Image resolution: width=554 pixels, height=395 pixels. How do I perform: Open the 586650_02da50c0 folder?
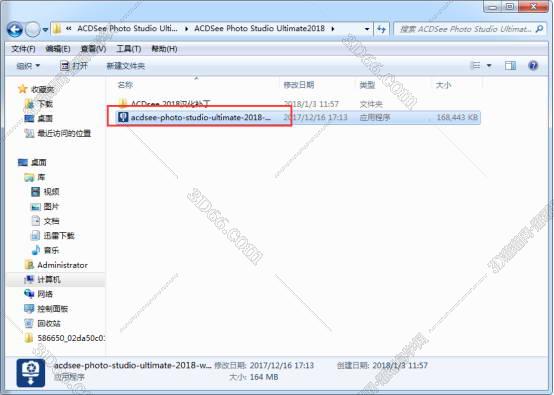tap(71, 338)
